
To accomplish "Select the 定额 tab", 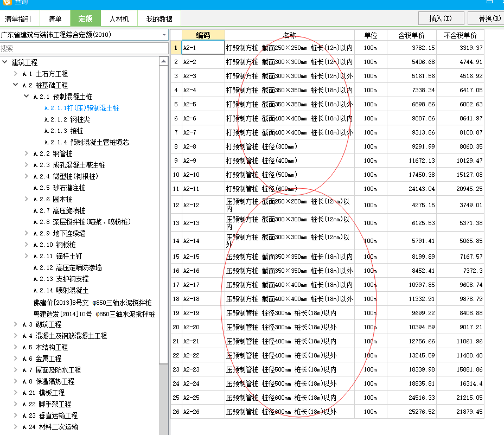I will [x=86, y=18].
